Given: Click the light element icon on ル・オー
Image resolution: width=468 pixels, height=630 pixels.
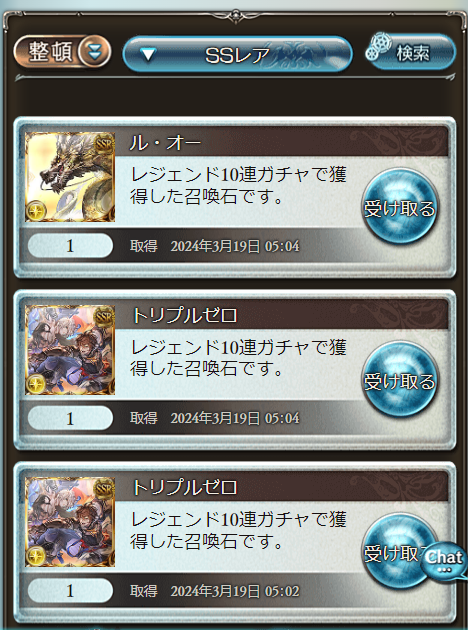Looking at the screenshot, I should (x=36, y=211).
